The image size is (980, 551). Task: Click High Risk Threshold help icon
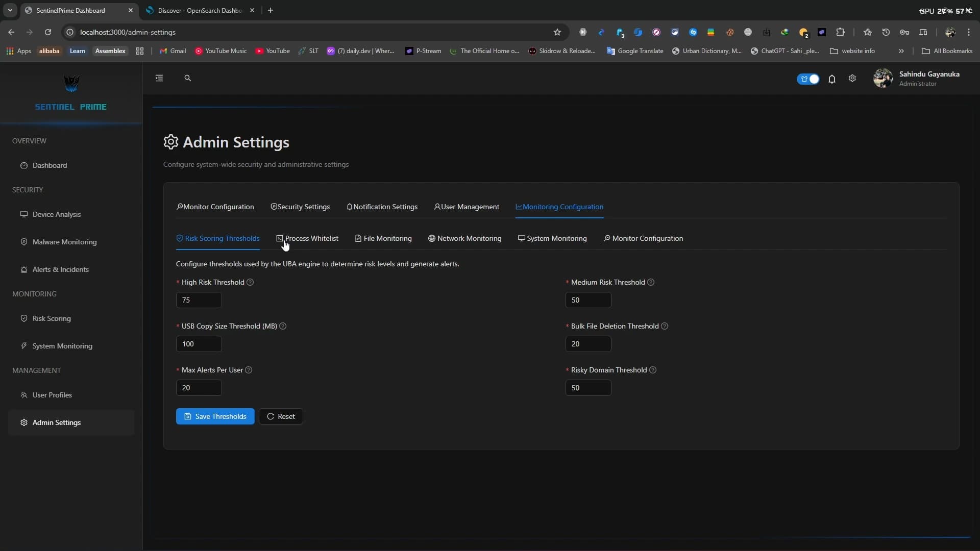pos(250,282)
